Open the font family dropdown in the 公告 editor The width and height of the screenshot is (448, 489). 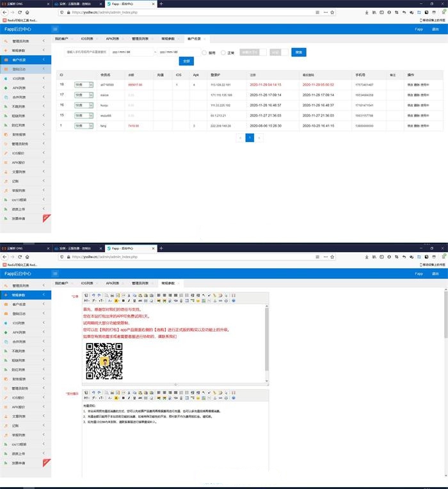point(94,301)
